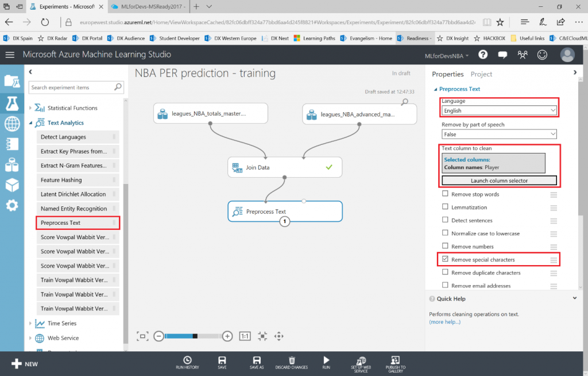Screen dimensions: 588x376
Task: Uncheck Remove special characters checkbox
Action: pos(445,259)
